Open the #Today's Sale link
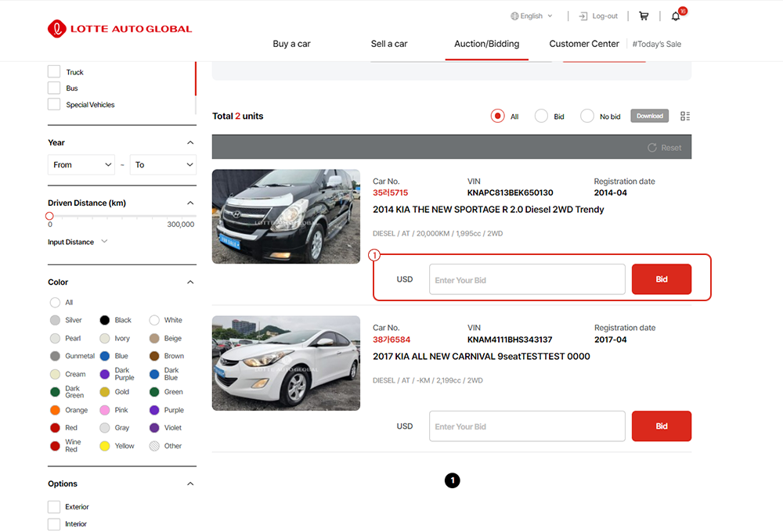 657,44
